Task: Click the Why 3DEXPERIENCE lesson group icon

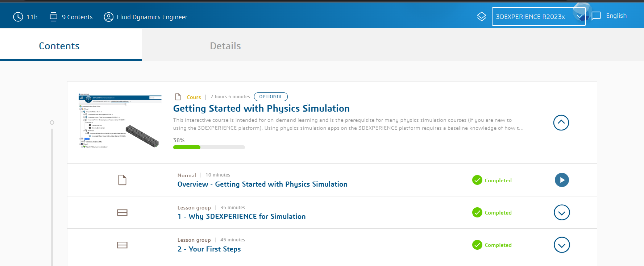Action: tap(122, 212)
